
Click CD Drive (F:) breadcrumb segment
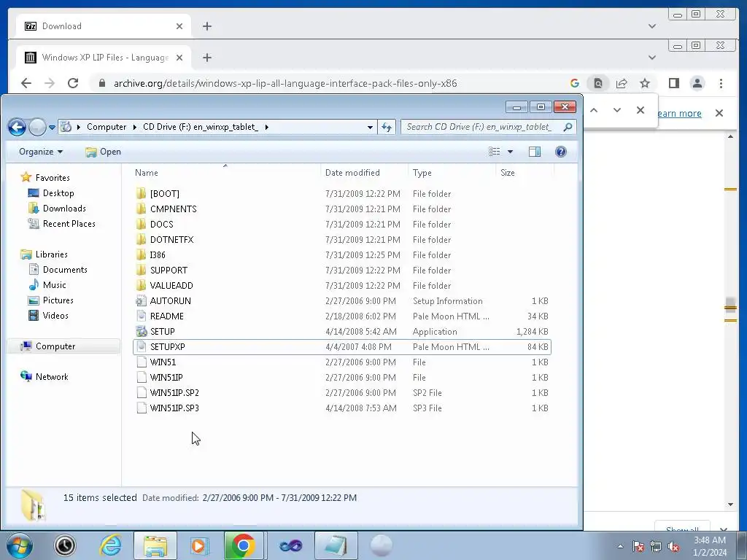pos(200,127)
